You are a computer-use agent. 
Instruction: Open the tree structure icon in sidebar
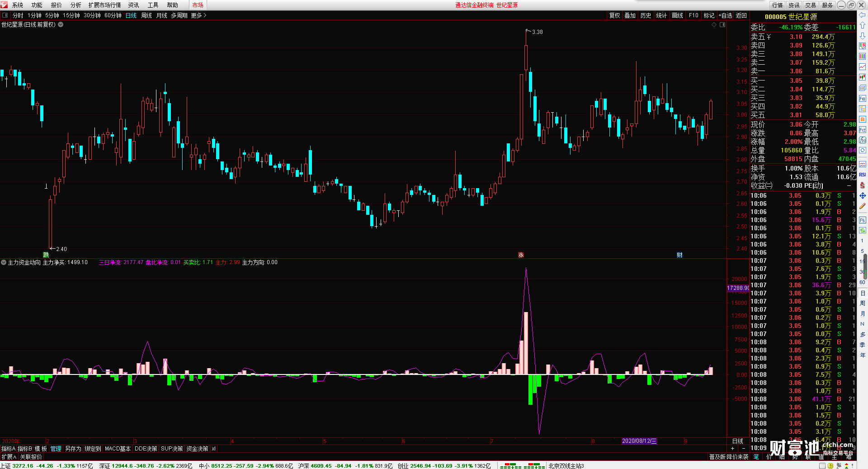862,109
